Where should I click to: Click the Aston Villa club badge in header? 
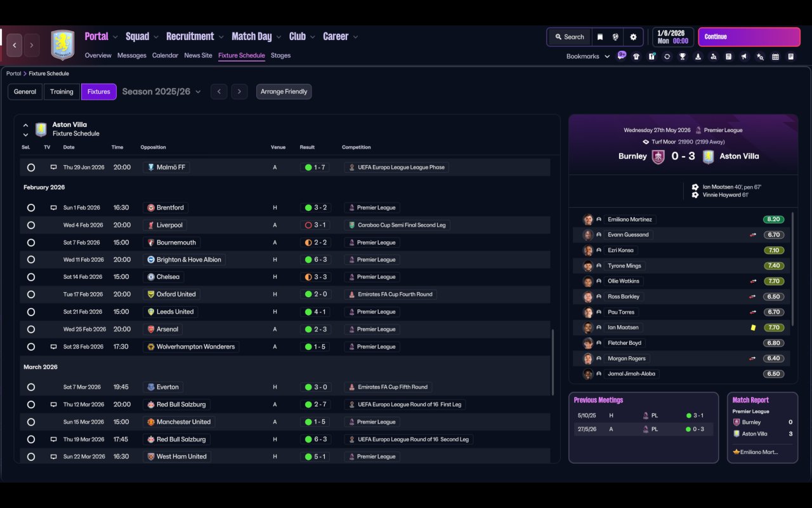coord(63,45)
